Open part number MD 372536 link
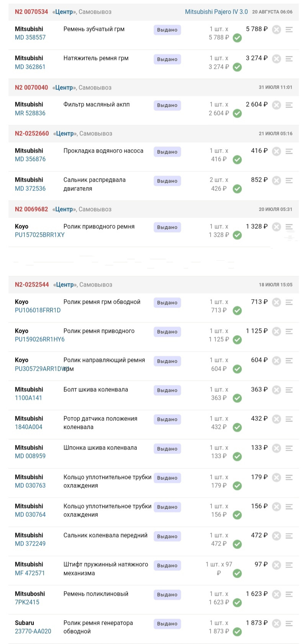306x644 pixels. (x=30, y=189)
